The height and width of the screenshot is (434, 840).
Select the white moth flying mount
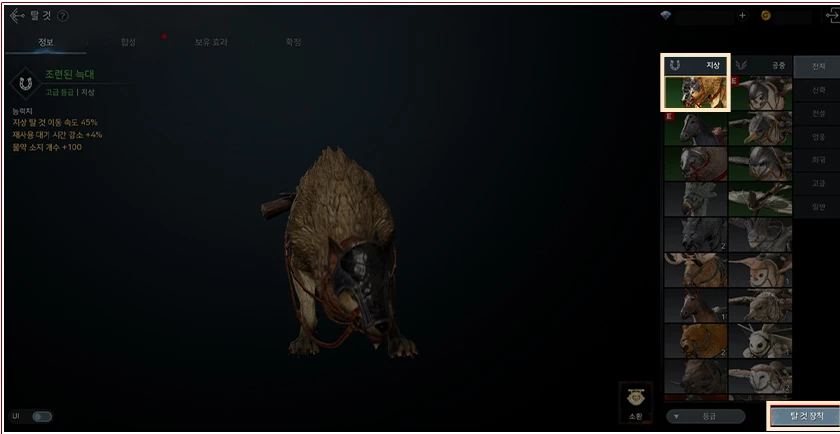[760, 340]
